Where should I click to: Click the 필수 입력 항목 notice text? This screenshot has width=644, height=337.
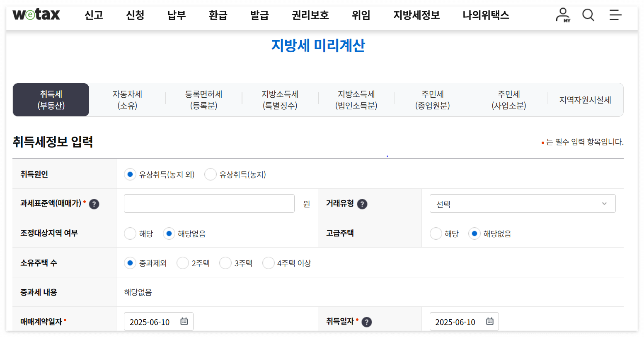point(585,142)
